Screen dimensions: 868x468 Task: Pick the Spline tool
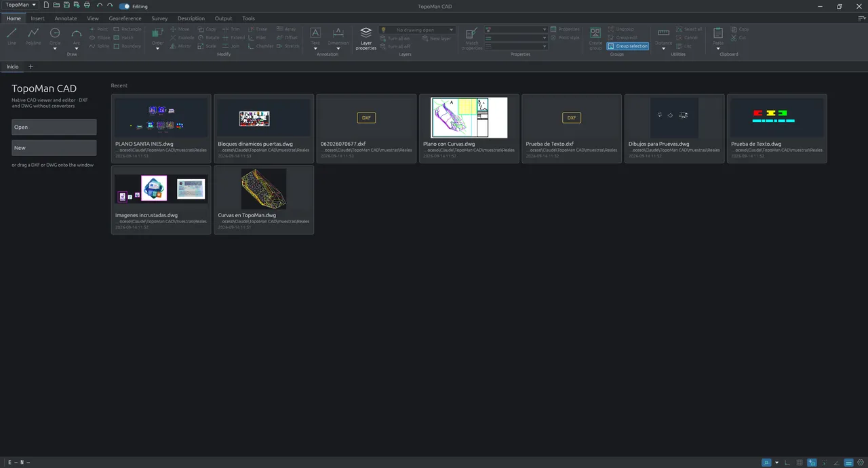point(100,46)
